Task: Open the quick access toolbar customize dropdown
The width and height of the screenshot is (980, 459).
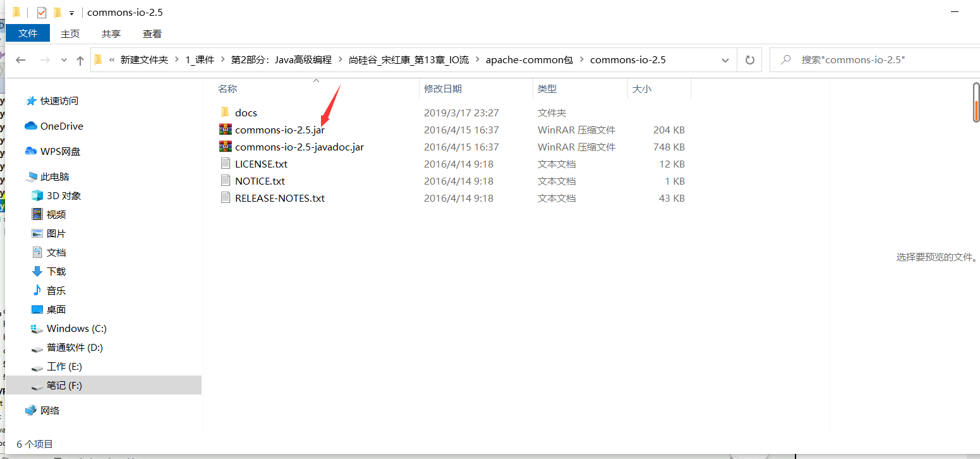Action: (72, 13)
